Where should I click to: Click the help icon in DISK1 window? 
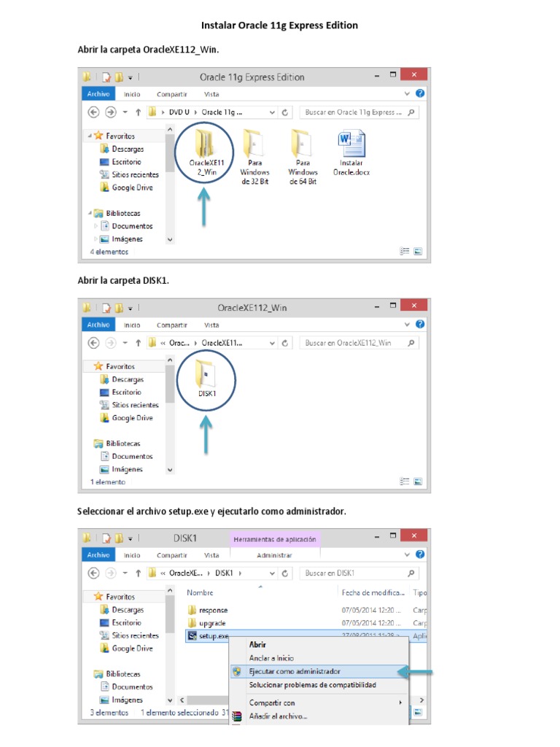(420, 554)
